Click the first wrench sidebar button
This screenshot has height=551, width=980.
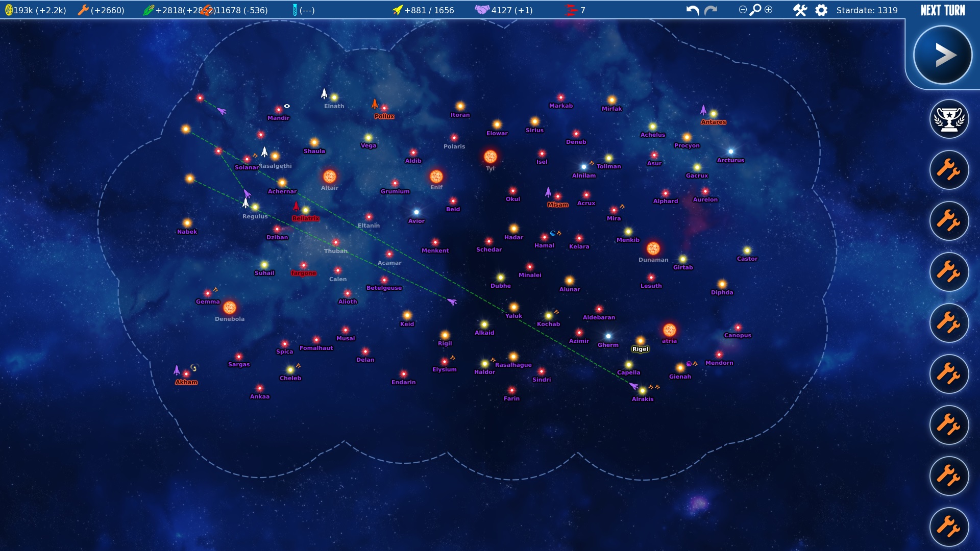[949, 170]
